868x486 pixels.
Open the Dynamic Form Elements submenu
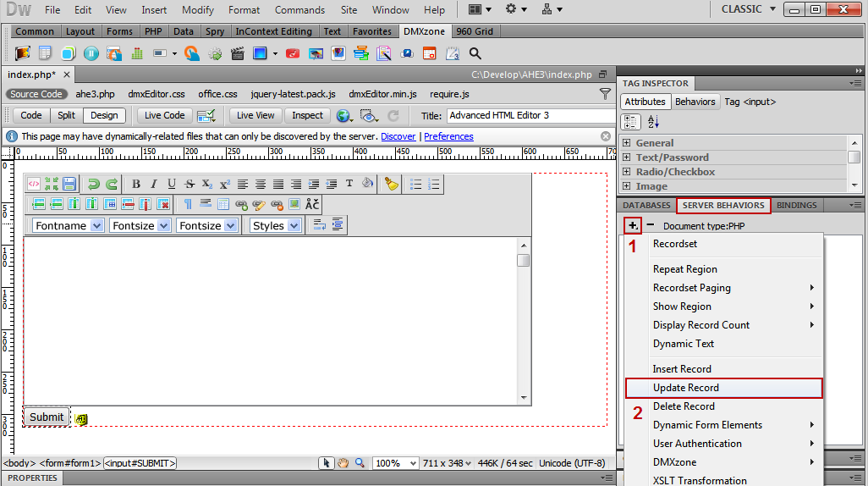pyautogui.click(x=723, y=425)
